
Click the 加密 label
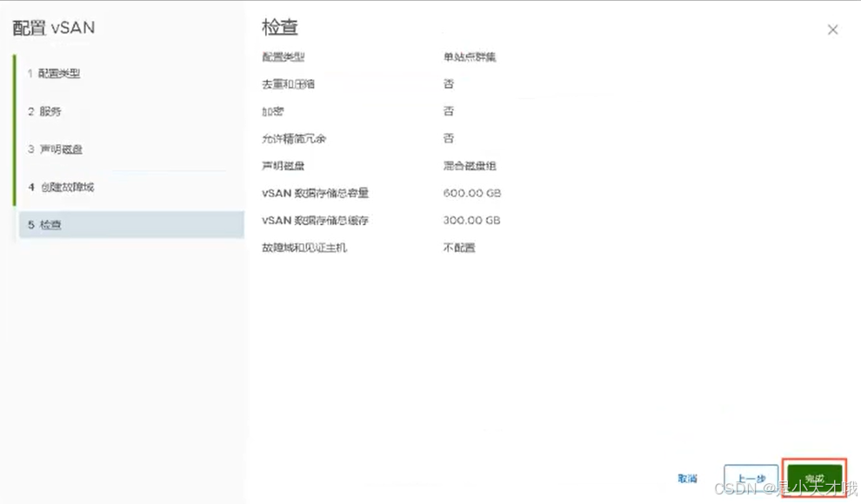(273, 111)
